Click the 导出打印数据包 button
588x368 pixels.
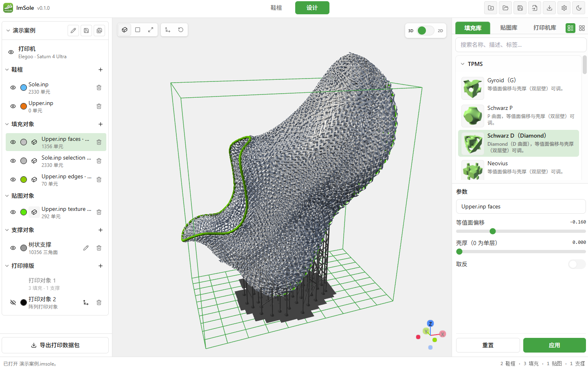click(55, 345)
